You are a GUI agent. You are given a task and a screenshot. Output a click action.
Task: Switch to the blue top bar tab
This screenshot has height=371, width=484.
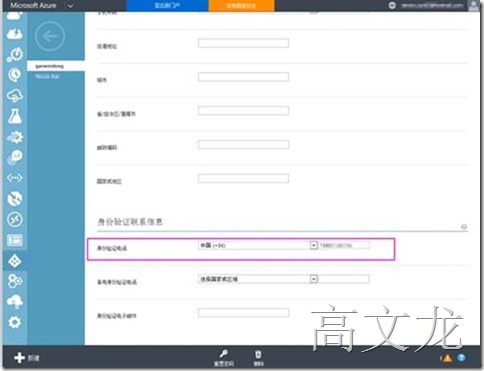tap(167, 6)
